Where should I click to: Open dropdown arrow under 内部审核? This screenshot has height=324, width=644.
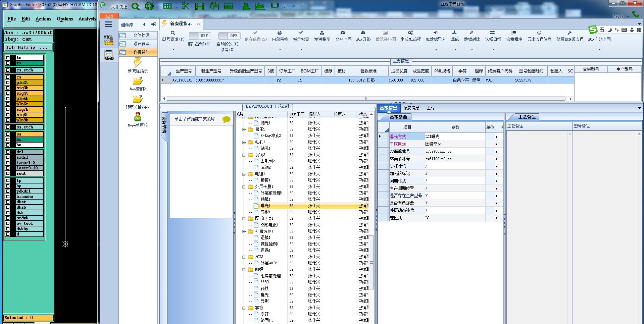pos(280,50)
